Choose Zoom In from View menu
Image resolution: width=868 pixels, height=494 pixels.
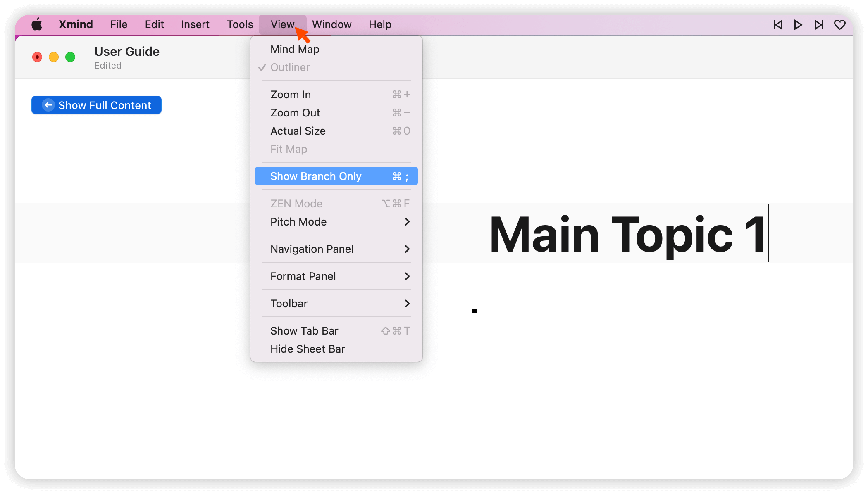[291, 95]
